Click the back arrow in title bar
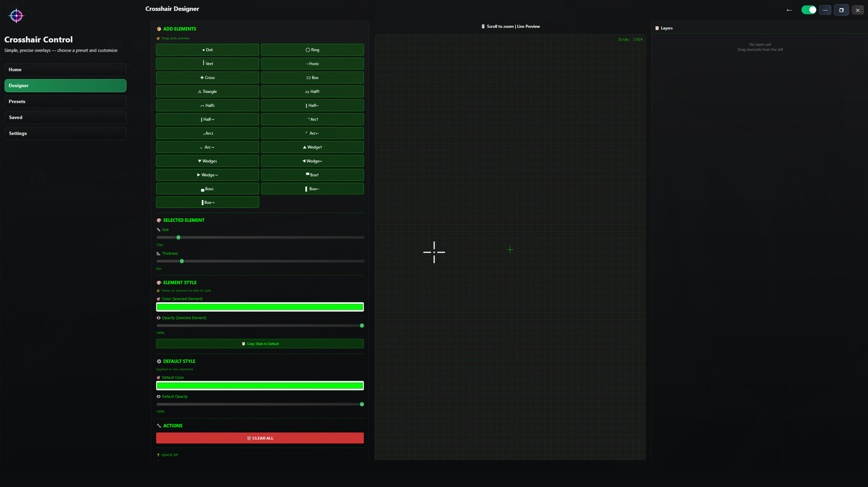Viewport: 868px width, 487px height. point(789,10)
